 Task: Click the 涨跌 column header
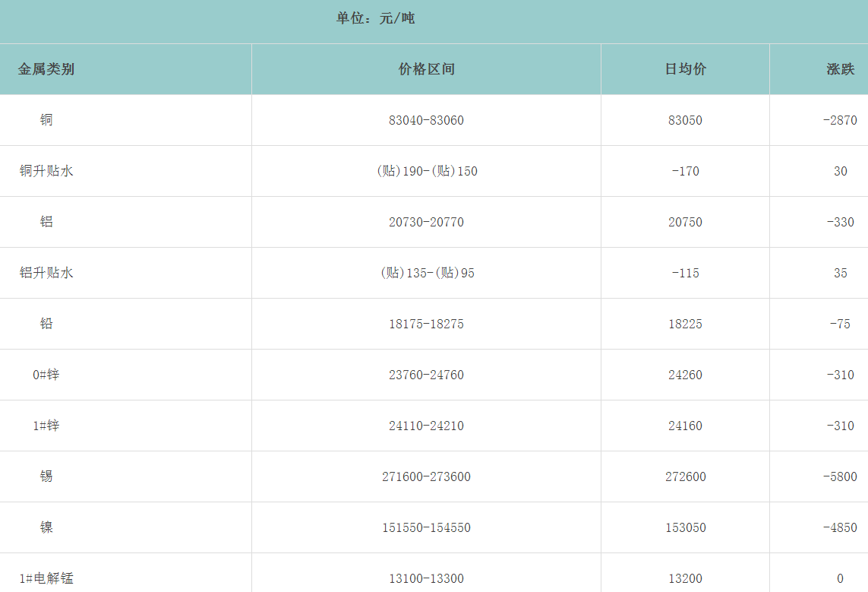(x=840, y=69)
